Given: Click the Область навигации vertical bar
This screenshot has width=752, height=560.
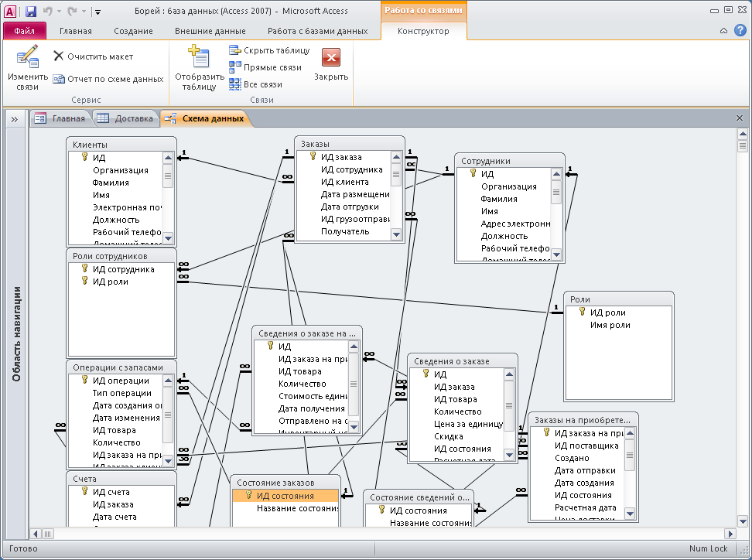Looking at the screenshot, I should point(16,333).
